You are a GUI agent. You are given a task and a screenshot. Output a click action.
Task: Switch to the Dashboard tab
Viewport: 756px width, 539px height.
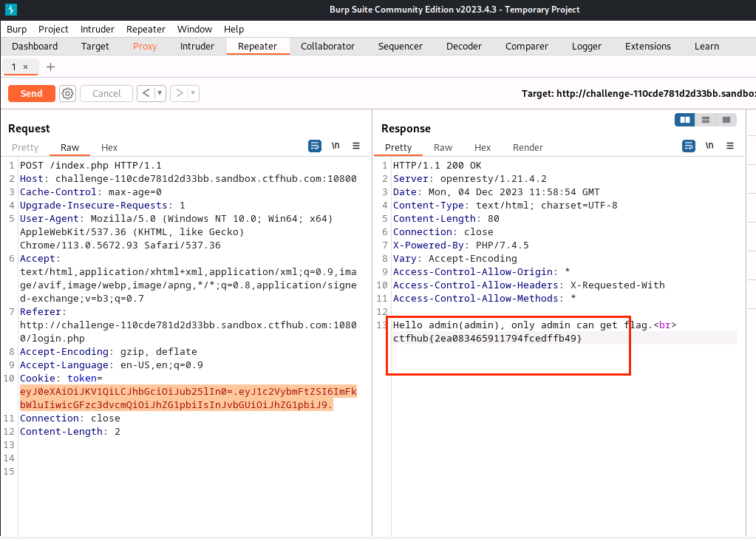coord(35,47)
